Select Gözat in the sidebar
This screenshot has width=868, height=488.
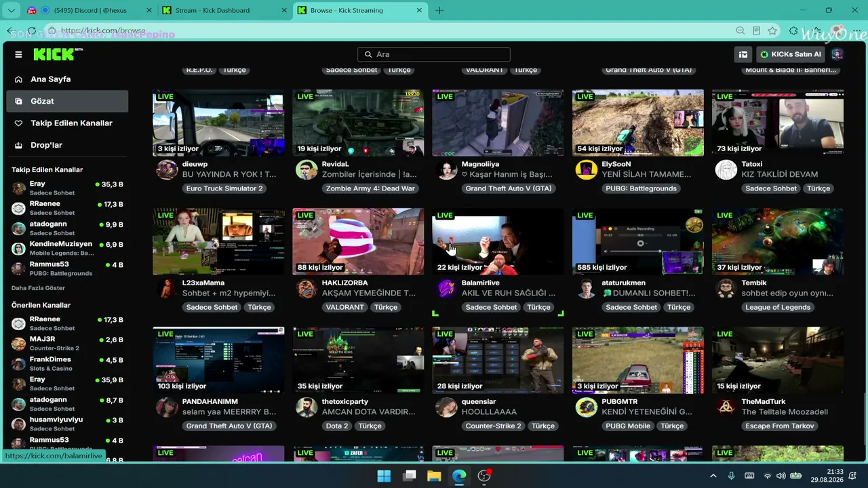67,101
